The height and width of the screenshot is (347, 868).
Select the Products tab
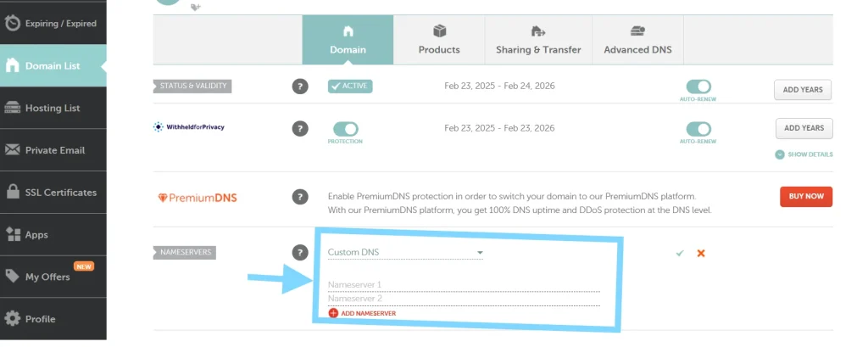(x=439, y=40)
